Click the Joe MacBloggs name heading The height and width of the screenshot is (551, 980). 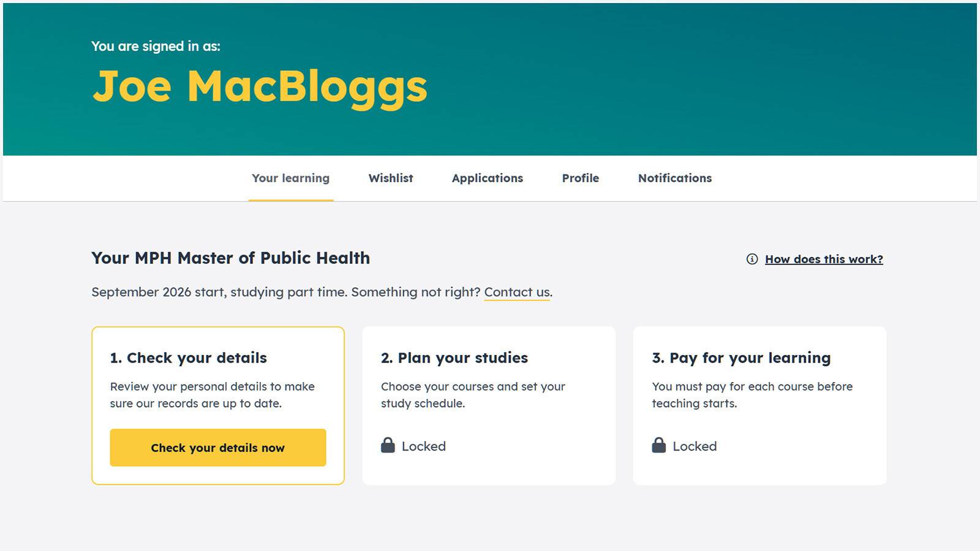coord(260,86)
